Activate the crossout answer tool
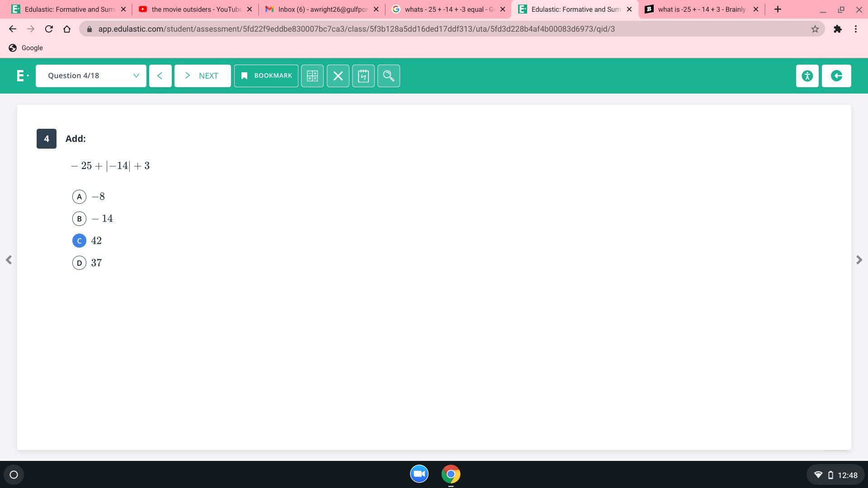The height and width of the screenshot is (488, 868). [338, 76]
